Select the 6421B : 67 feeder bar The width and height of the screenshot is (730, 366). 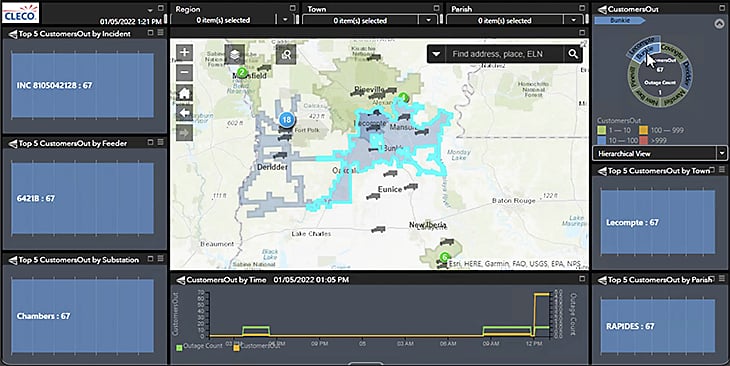[83, 198]
